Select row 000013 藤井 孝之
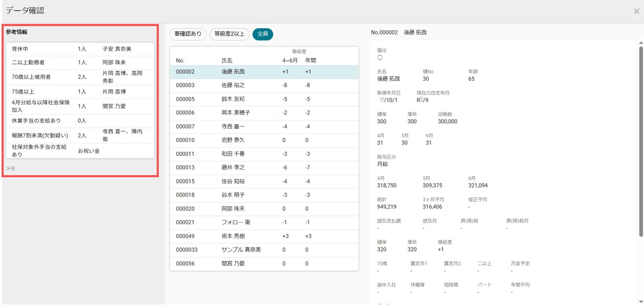 (x=264, y=167)
